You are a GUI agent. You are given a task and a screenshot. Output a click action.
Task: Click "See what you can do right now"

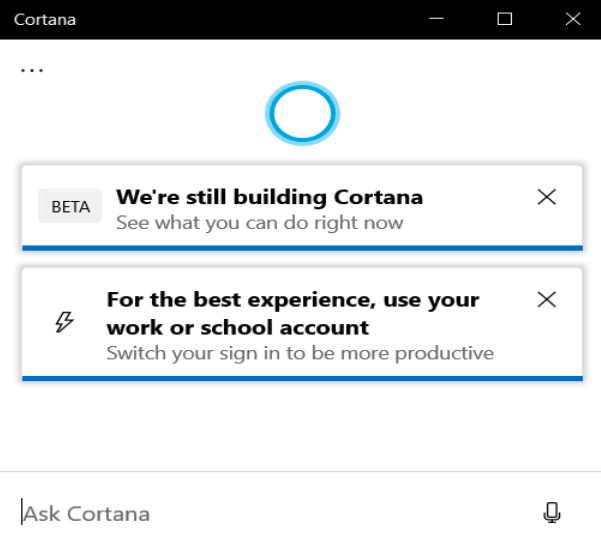[259, 223]
